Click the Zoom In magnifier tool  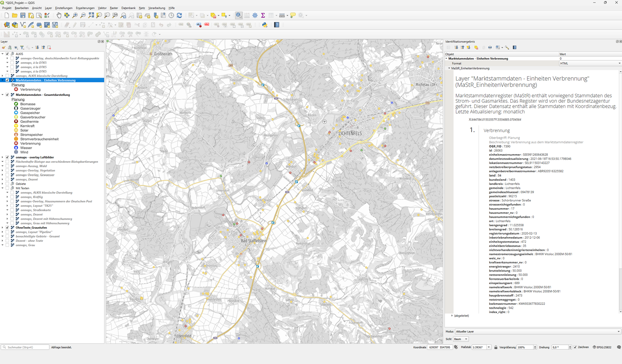pyautogui.click(x=75, y=16)
